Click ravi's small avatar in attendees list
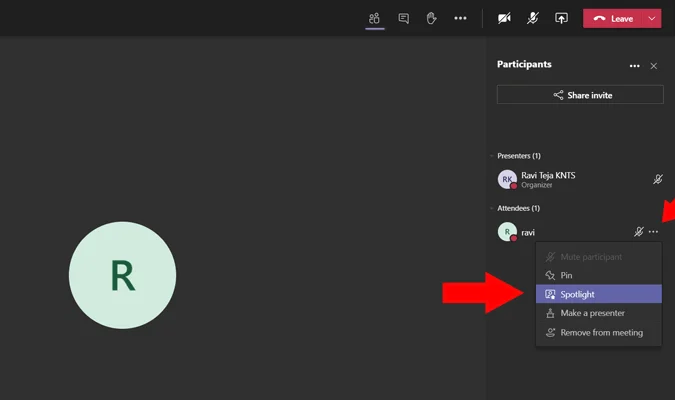This screenshot has width=675, height=400. click(507, 232)
